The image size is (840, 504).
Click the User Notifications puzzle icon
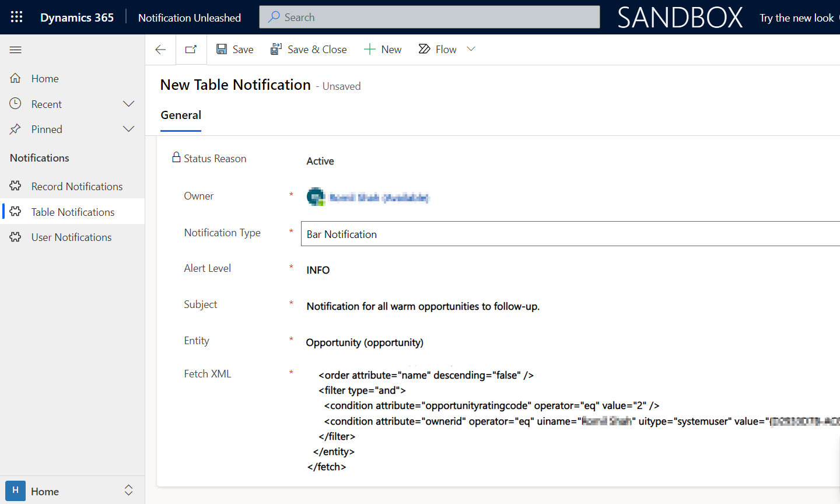point(16,237)
